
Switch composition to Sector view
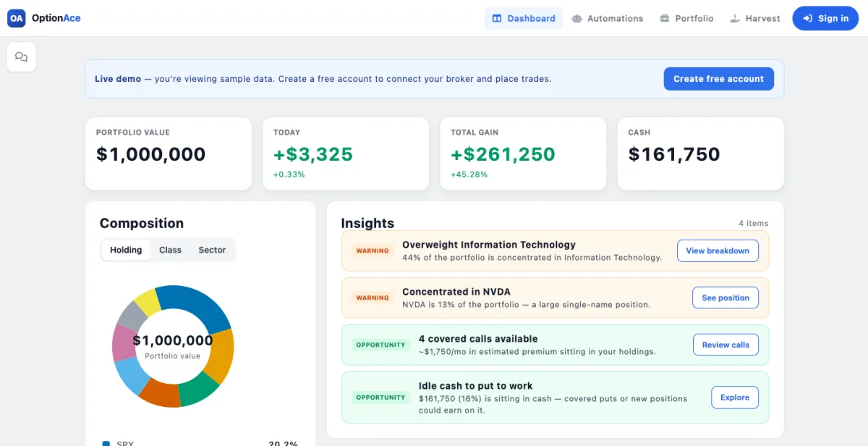coord(212,250)
